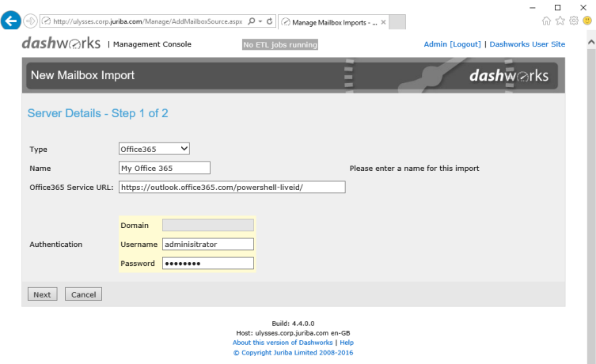The image size is (596, 364).
Task: Click the disabled Domain field
Action: tap(208, 225)
